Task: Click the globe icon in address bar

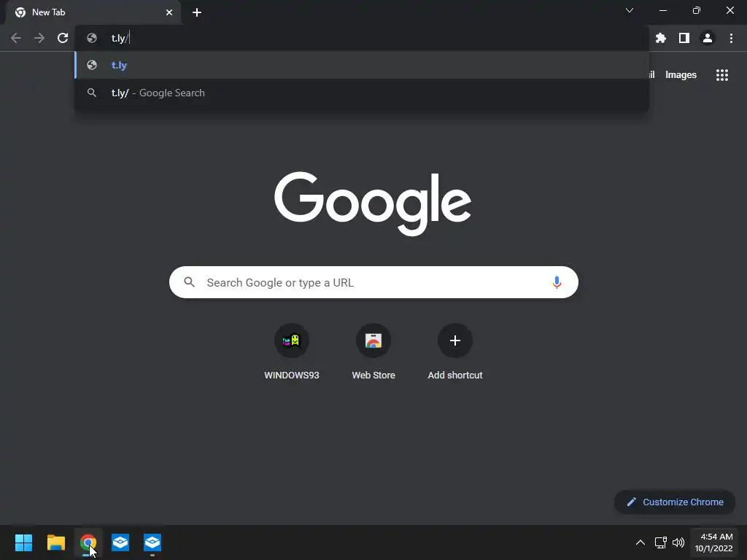Action: pos(92,38)
